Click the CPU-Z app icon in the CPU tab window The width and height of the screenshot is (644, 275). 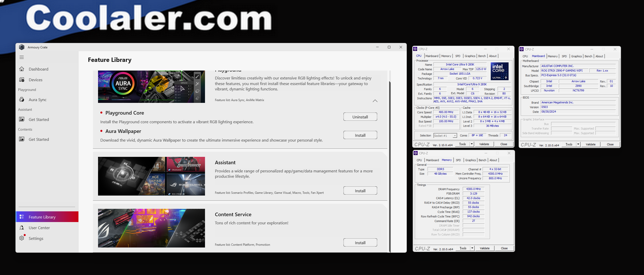coord(415,49)
